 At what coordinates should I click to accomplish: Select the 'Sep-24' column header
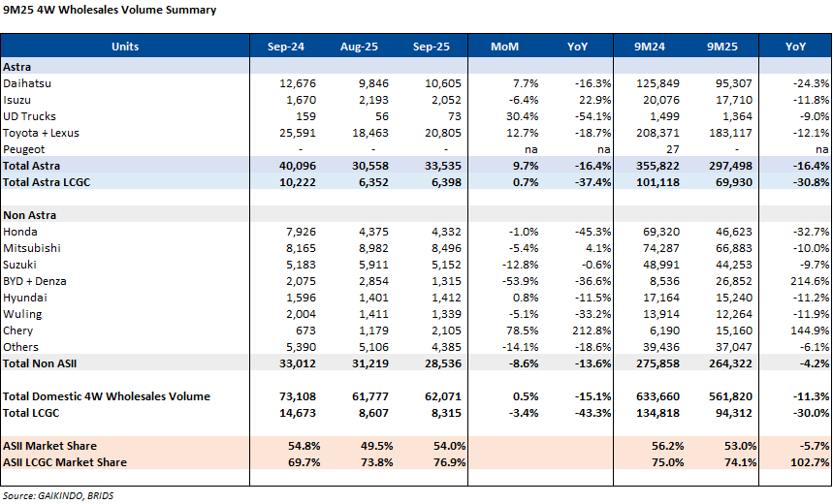point(286,47)
